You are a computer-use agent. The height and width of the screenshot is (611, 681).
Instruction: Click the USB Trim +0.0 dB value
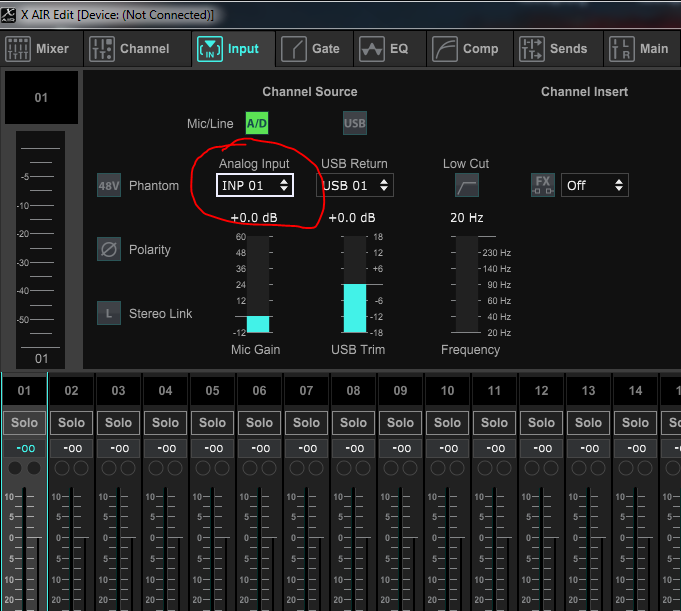point(352,218)
